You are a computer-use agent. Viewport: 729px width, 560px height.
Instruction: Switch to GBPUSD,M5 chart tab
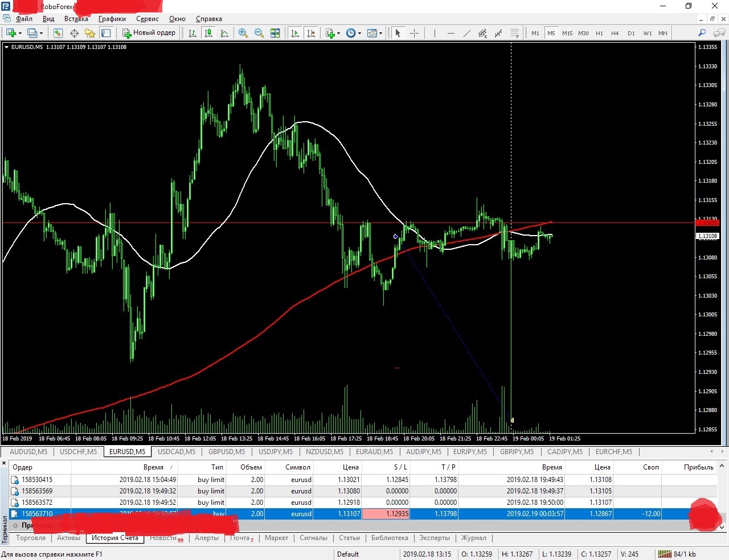[227, 452]
